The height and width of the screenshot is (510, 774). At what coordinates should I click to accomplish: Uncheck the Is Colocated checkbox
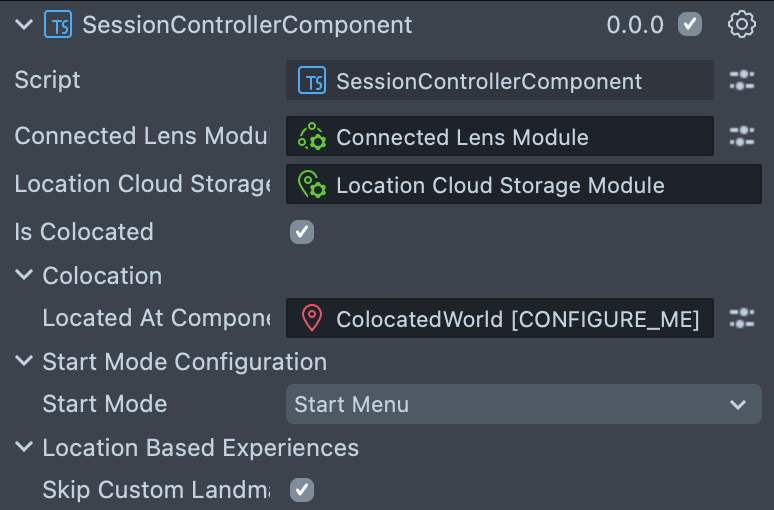(x=301, y=232)
